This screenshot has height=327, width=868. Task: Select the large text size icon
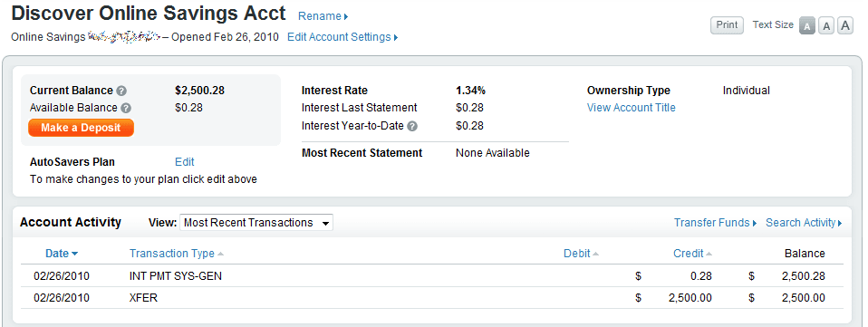pos(844,25)
